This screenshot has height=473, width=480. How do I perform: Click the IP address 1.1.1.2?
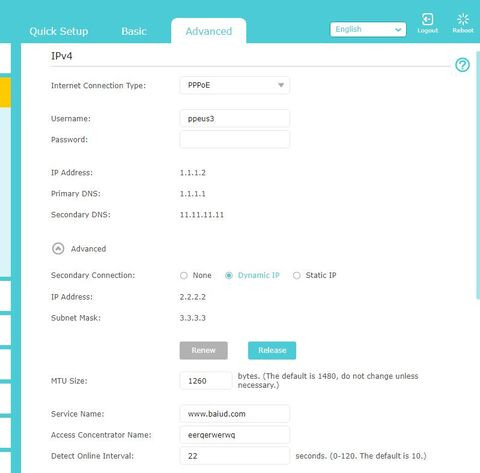click(x=193, y=173)
